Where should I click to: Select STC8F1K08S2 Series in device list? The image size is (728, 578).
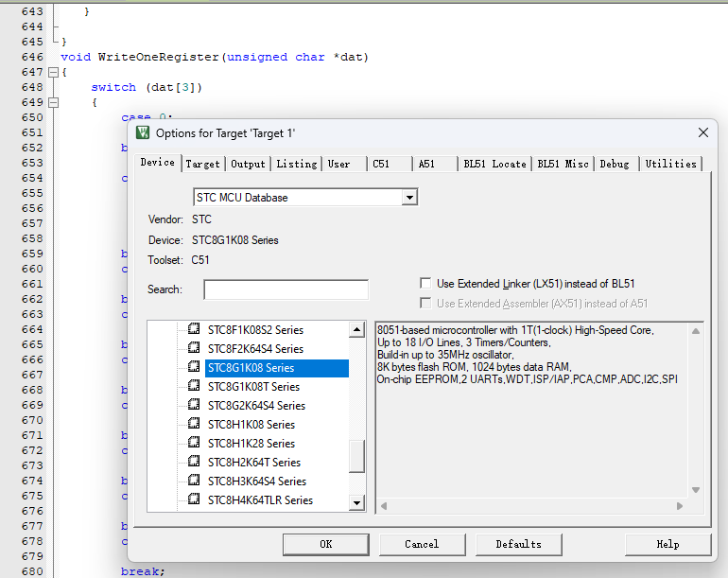255,330
